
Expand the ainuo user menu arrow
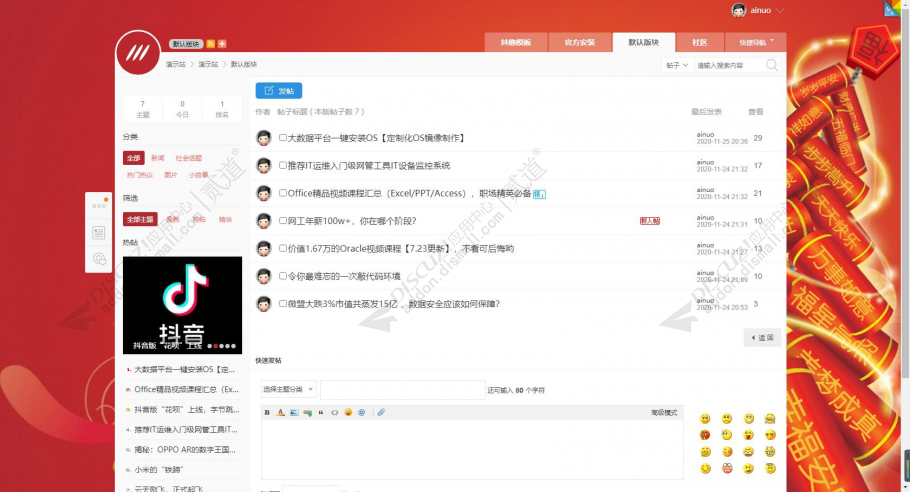click(x=779, y=10)
